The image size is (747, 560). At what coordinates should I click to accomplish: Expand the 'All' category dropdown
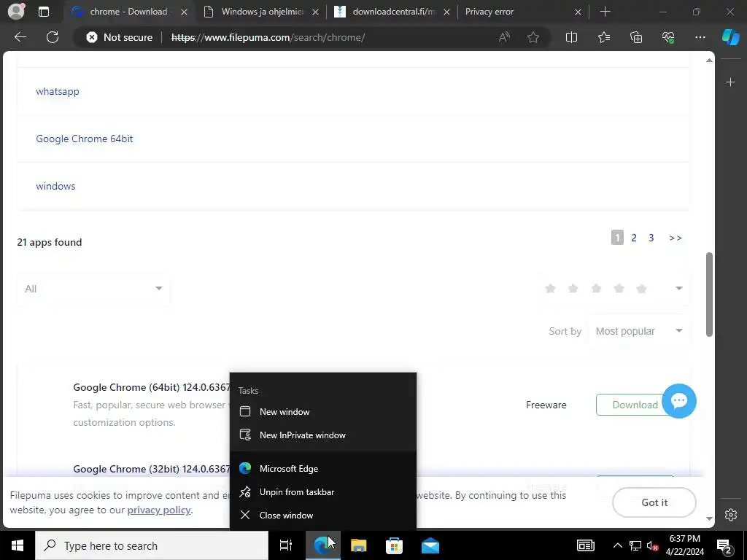pyautogui.click(x=93, y=289)
